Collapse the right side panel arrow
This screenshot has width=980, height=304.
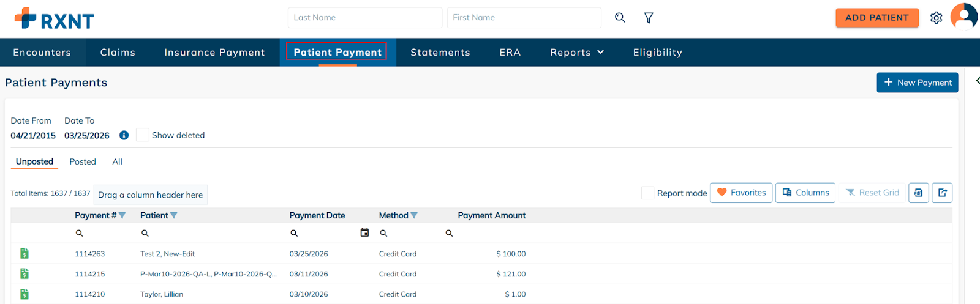(x=977, y=81)
